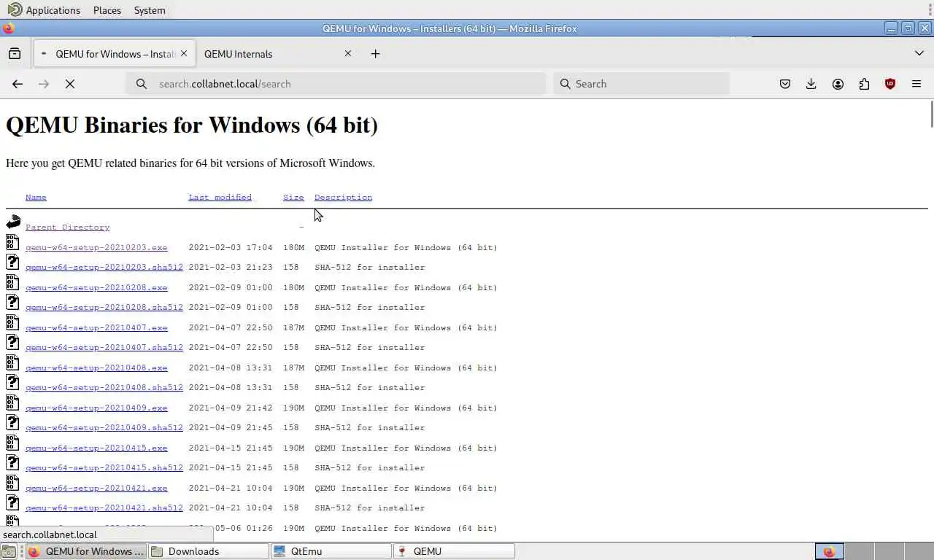Go back with the back arrow
The height and width of the screenshot is (560, 934).
tap(18, 84)
